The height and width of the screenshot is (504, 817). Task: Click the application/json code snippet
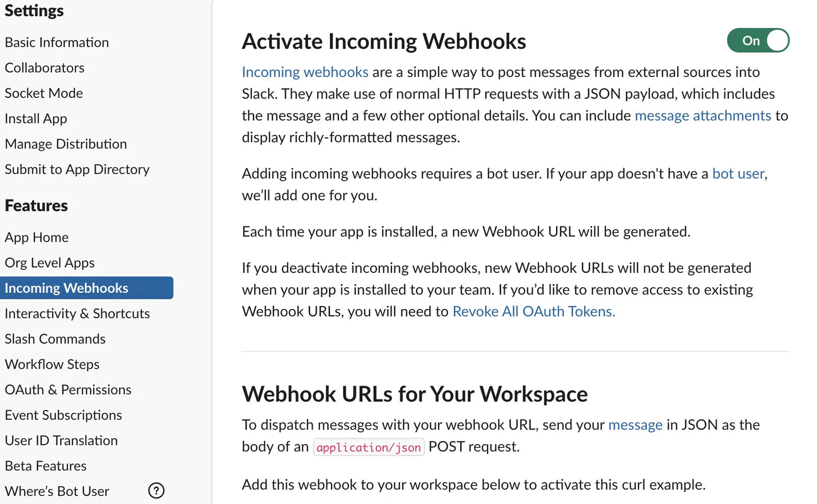(369, 447)
